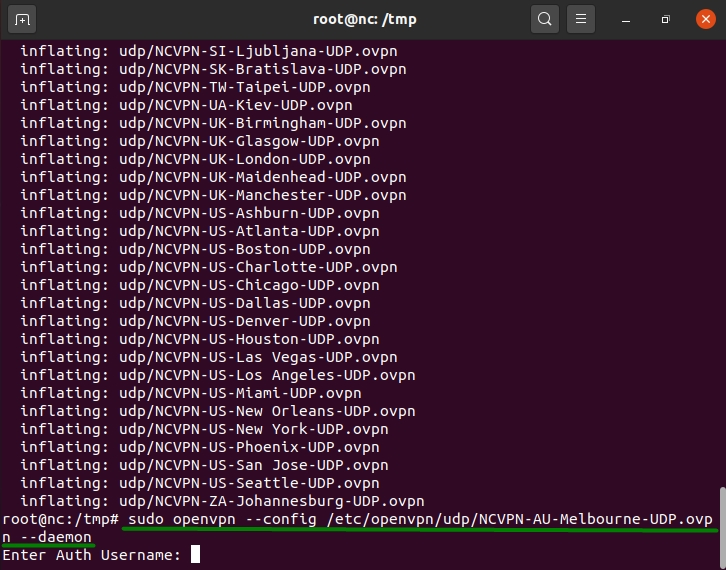Restore the terminal window size

(665, 19)
